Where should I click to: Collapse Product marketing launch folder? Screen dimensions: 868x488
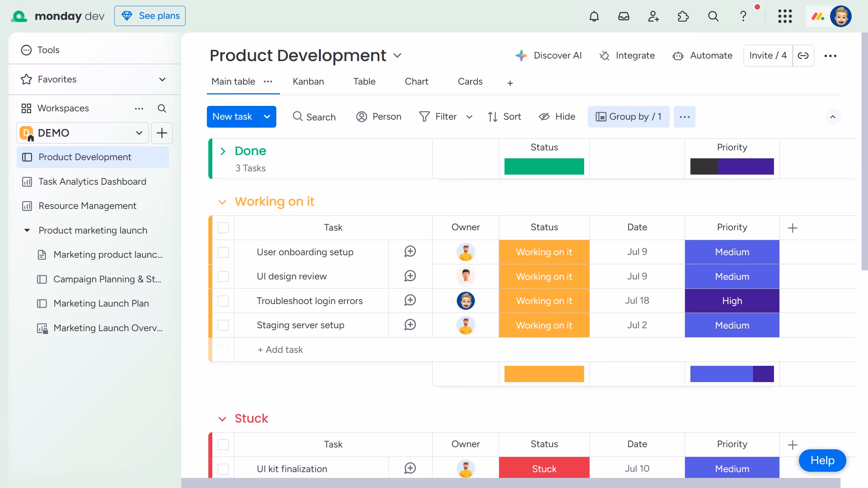pos(27,230)
